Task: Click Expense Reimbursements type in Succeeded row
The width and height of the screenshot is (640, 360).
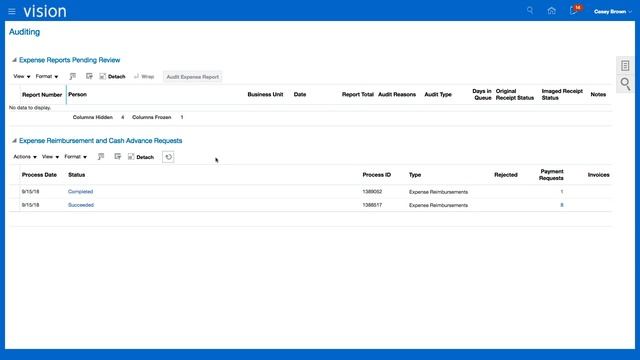Action: click(438, 205)
